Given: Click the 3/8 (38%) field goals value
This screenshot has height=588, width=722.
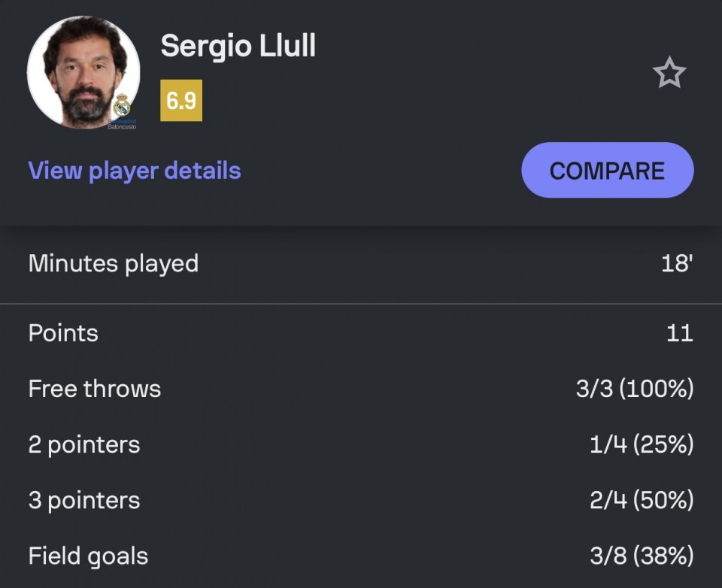Looking at the screenshot, I should coord(642,556).
